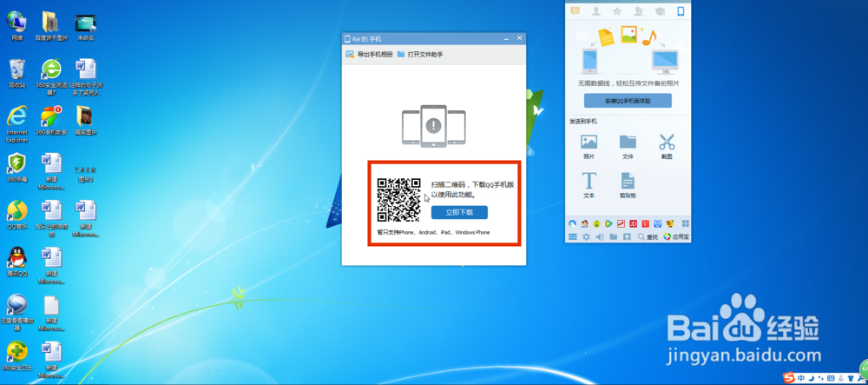Viewport: 868px width, 385px height.
Task: Open 360手机助手 desktop icon
Action: [x=51, y=121]
